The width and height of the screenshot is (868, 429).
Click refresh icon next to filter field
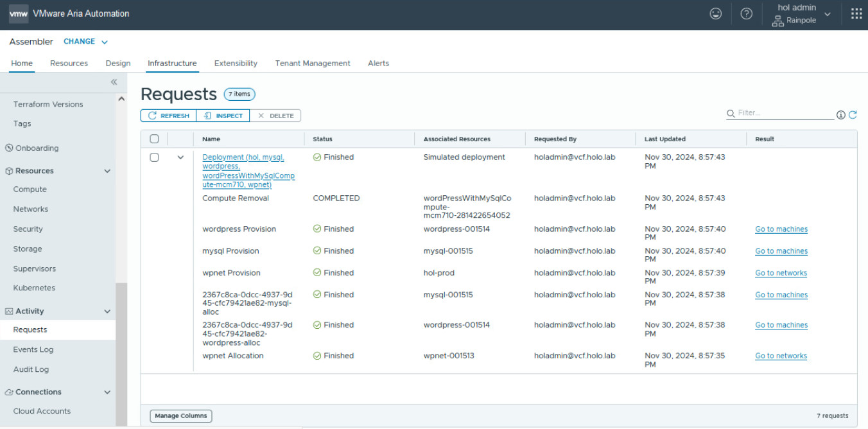coord(853,115)
